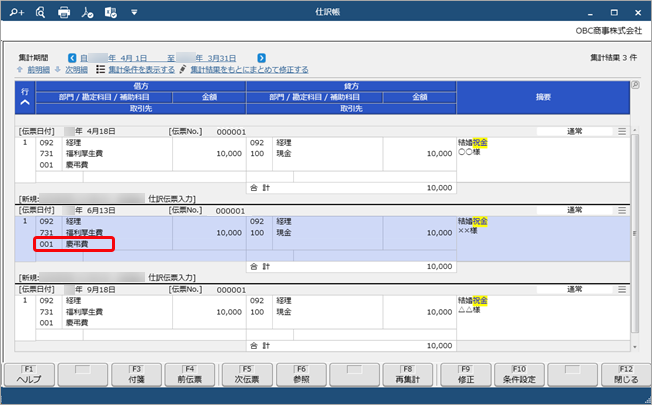Click the F3 付箋 button
This screenshot has width=652, height=405.
pyautogui.click(x=136, y=375)
